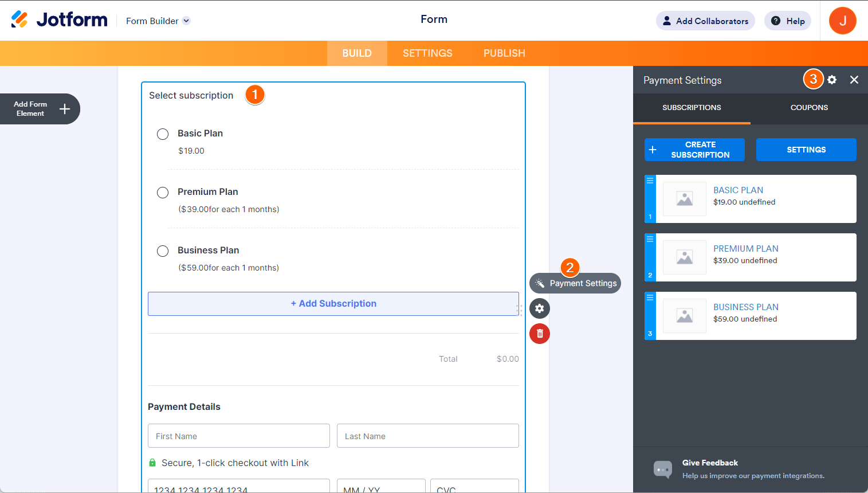The width and height of the screenshot is (868, 493).
Task: Click BUSINESS PLAN image thumbnail
Action: click(x=685, y=316)
